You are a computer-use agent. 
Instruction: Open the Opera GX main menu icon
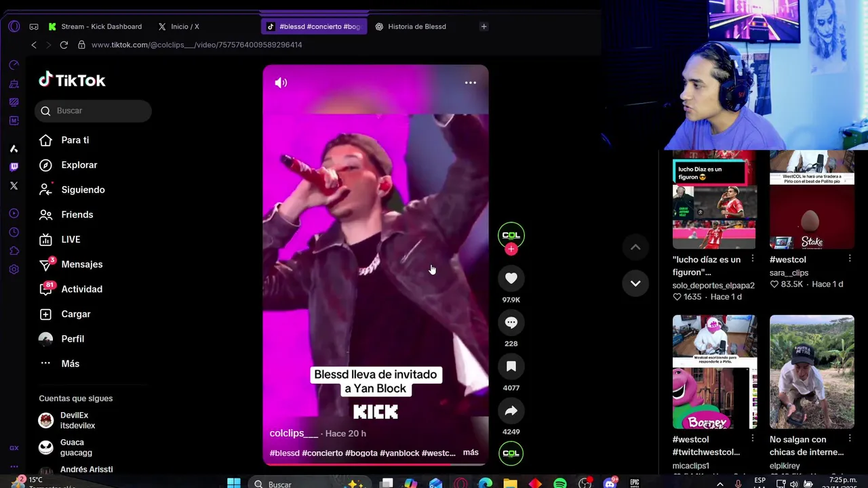(x=14, y=26)
